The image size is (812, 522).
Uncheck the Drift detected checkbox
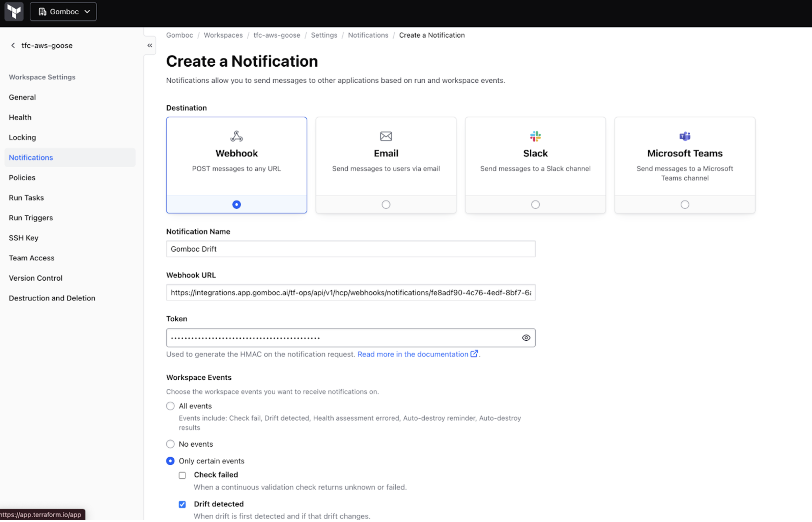pyautogui.click(x=182, y=505)
